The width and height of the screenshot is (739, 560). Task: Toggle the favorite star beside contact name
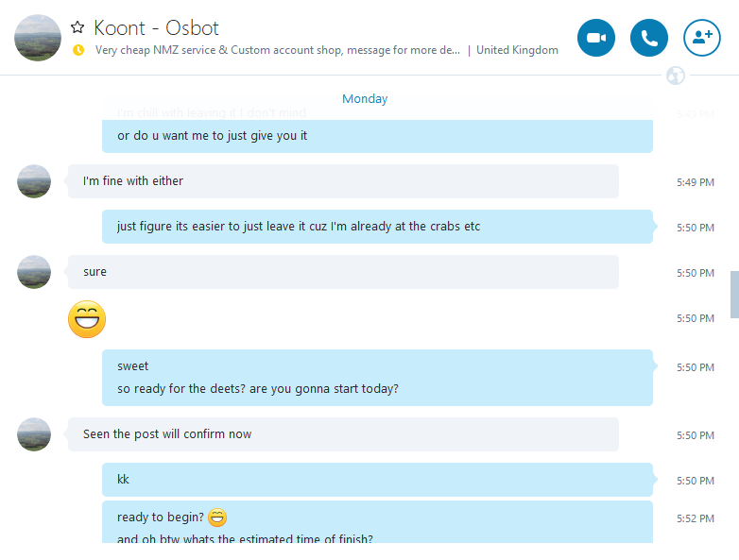(78, 28)
